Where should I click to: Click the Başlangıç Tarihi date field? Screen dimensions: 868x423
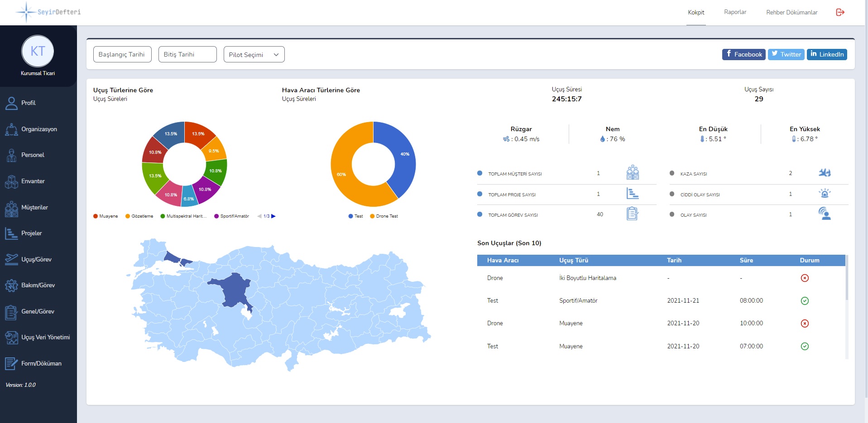pyautogui.click(x=122, y=54)
